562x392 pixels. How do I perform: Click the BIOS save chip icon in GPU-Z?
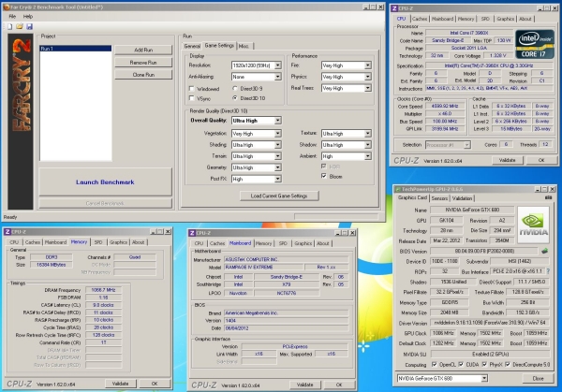545,252
